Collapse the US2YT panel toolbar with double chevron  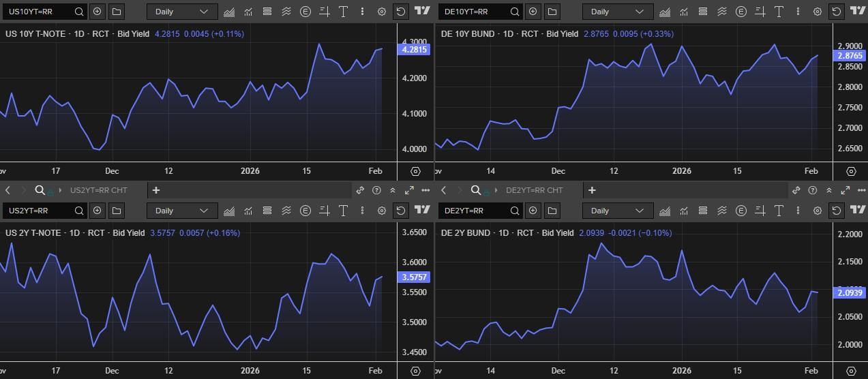[x=393, y=190]
